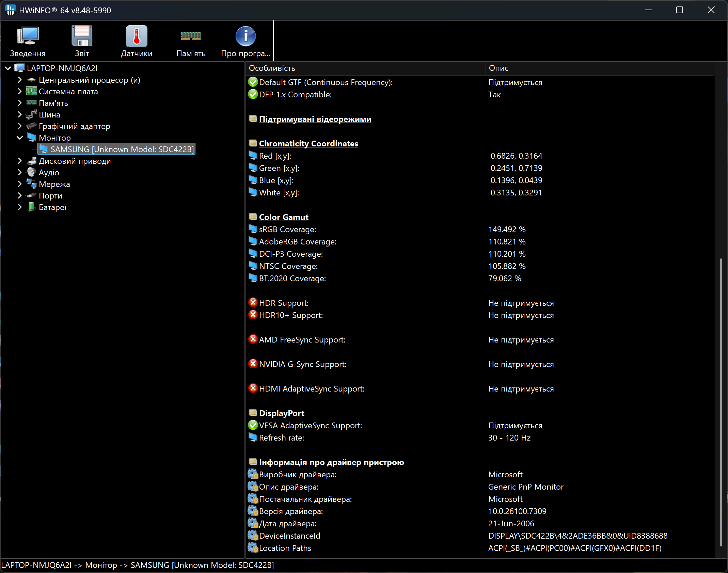Viewport: 728px width, 573px height.
Task: Click the Звіт floppy disk icon
Action: tap(82, 36)
